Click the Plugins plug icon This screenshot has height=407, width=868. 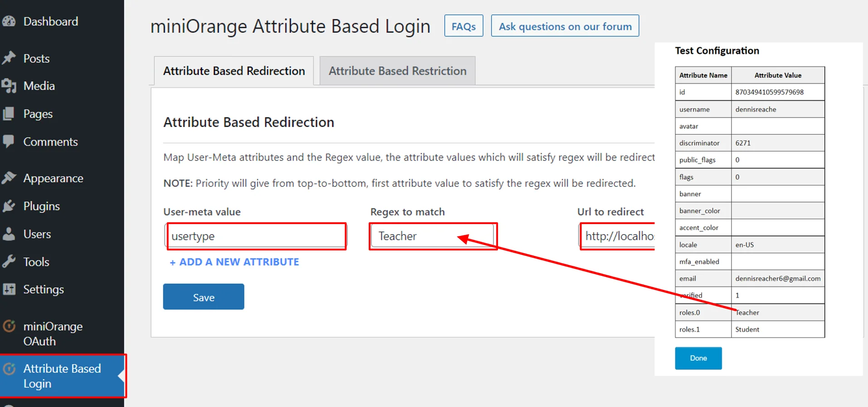(9, 206)
